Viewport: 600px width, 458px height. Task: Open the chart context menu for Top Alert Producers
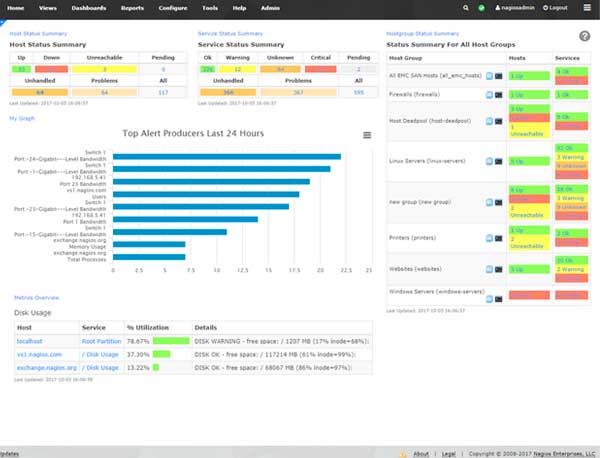pyautogui.click(x=367, y=135)
